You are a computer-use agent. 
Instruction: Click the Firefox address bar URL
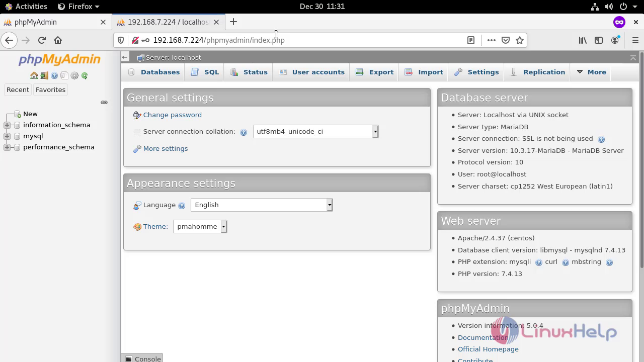pos(219,40)
